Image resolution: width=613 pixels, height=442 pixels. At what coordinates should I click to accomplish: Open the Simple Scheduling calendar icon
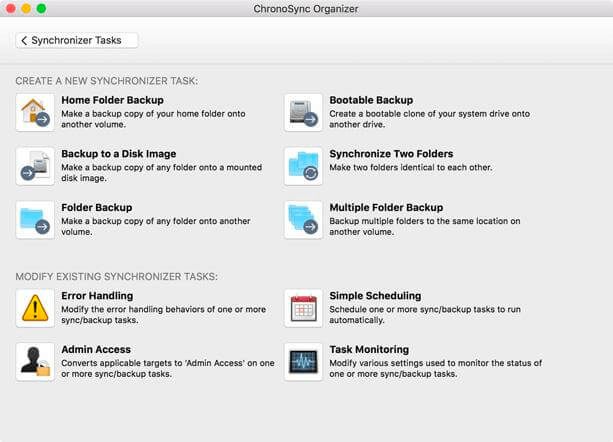click(x=303, y=308)
